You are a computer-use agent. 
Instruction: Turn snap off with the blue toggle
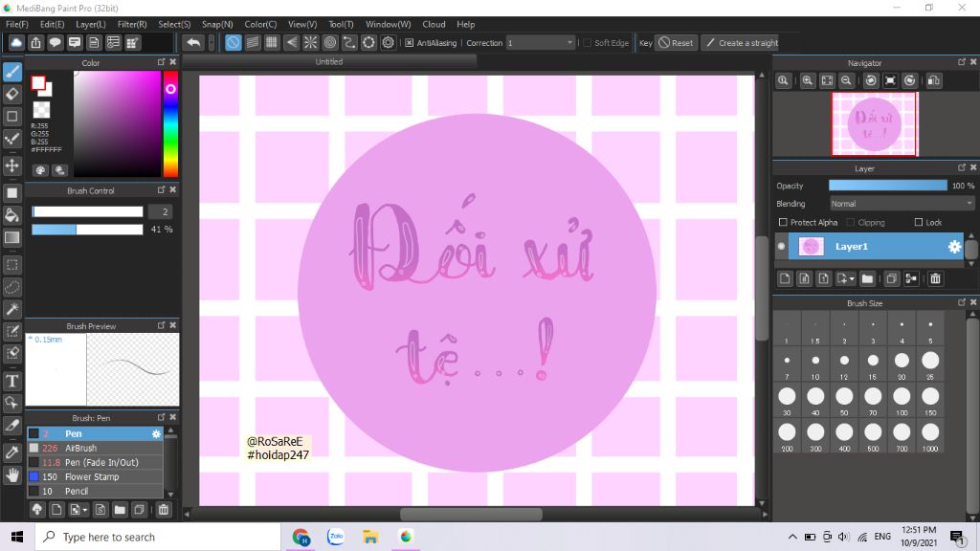coord(234,42)
